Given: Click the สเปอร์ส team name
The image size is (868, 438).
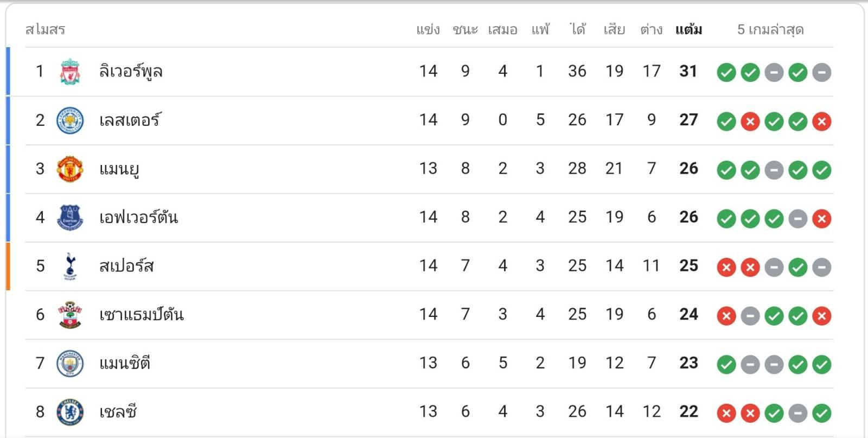Looking at the screenshot, I should [x=126, y=266].
